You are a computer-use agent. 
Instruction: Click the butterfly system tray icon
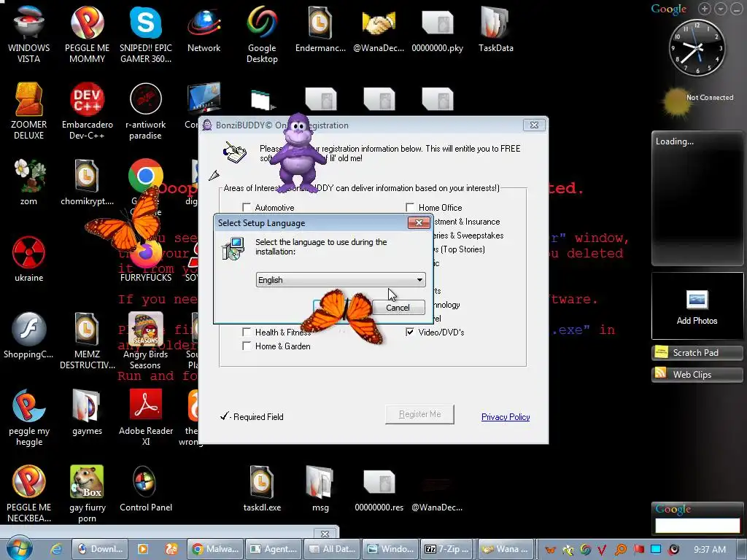coord(550,550)
